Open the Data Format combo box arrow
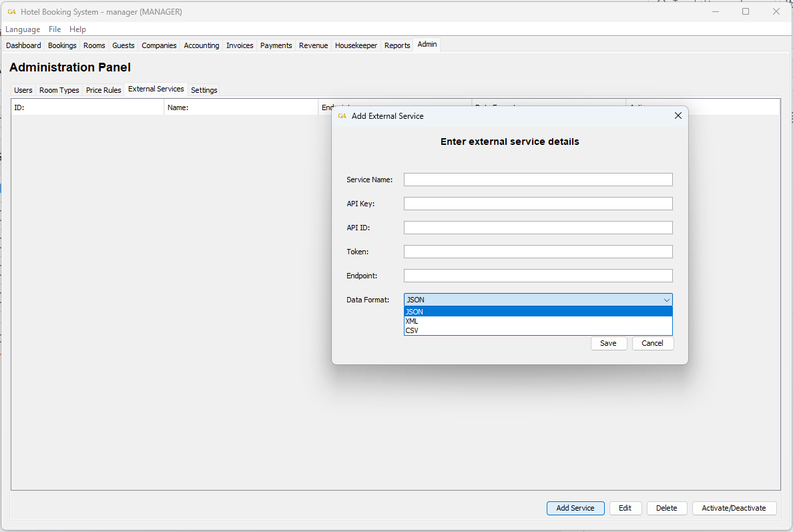The image size is (793, 532). point(666,300)
